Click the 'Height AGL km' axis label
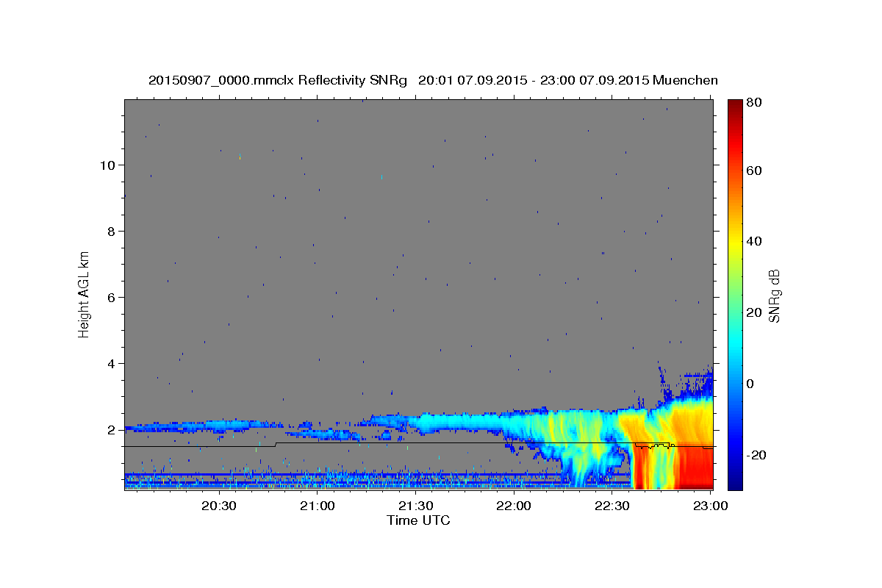882x588 pixels. (x=85, y=293)
